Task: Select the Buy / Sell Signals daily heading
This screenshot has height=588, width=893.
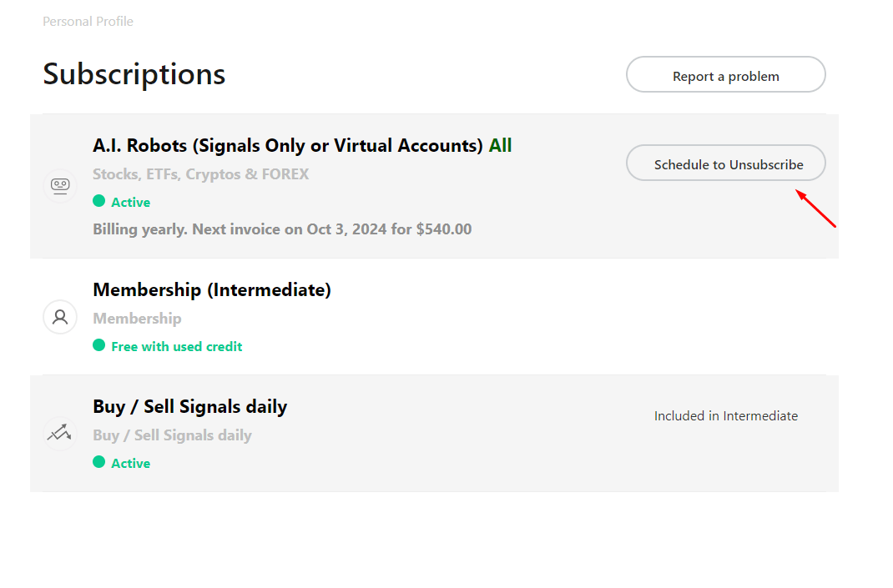Action: (189, 407)
